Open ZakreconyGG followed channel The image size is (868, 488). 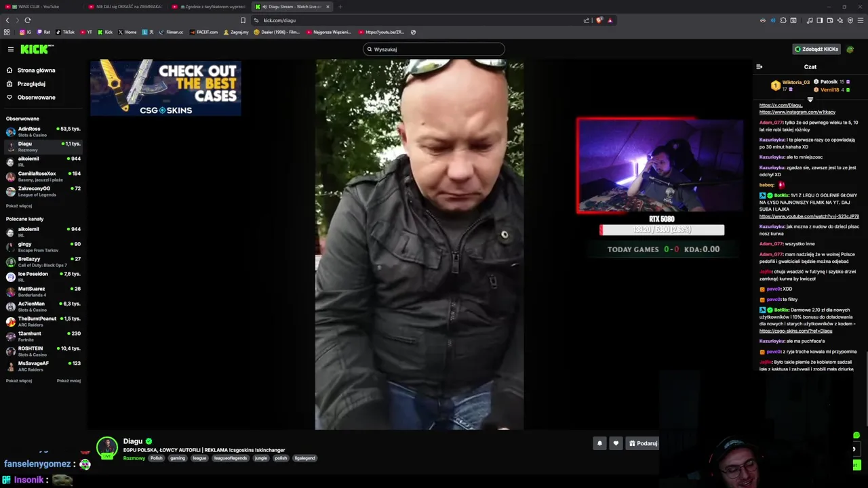click(x=43, y=190)
